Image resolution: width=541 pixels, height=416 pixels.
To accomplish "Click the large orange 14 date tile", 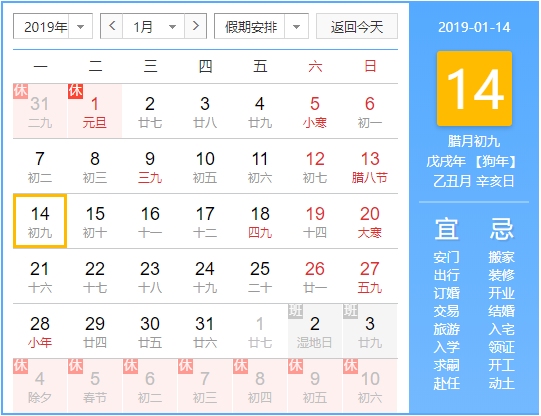I will (x=474, y=89).
